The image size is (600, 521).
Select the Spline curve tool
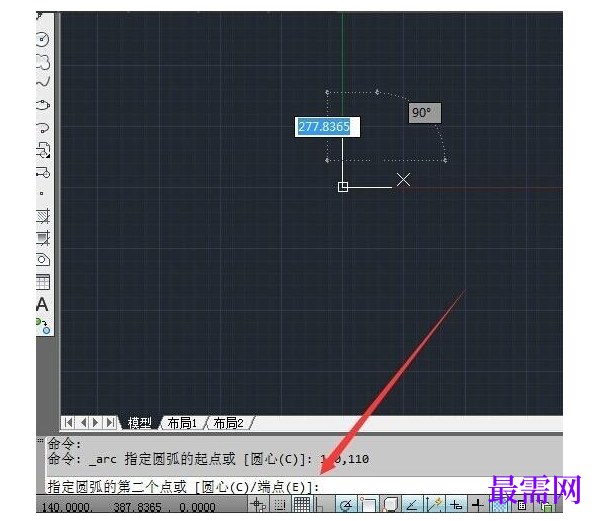point(43,82)
